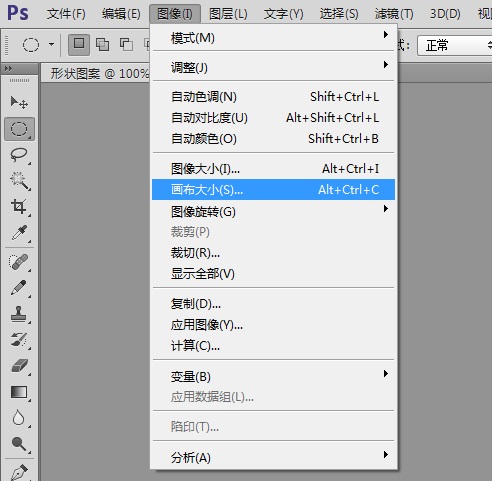Select the Spot Healing Brush tool
The height and width of the screenshot is (481, 492).
click(19, 262)
